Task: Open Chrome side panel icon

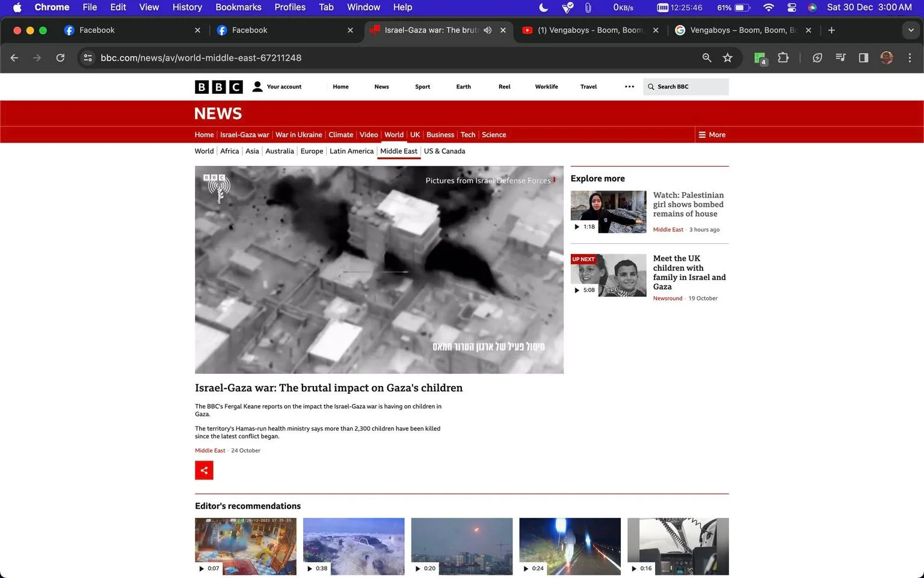Action: click(863, 58)
